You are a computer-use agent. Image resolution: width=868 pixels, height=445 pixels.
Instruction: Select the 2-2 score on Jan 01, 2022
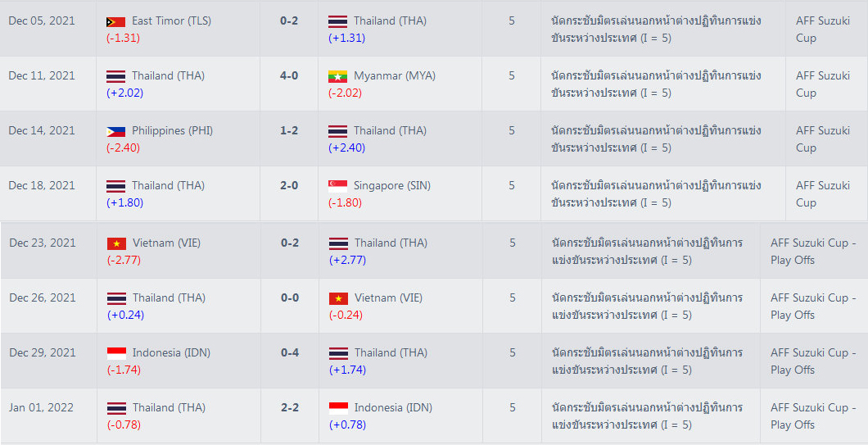tap(290, 408)
